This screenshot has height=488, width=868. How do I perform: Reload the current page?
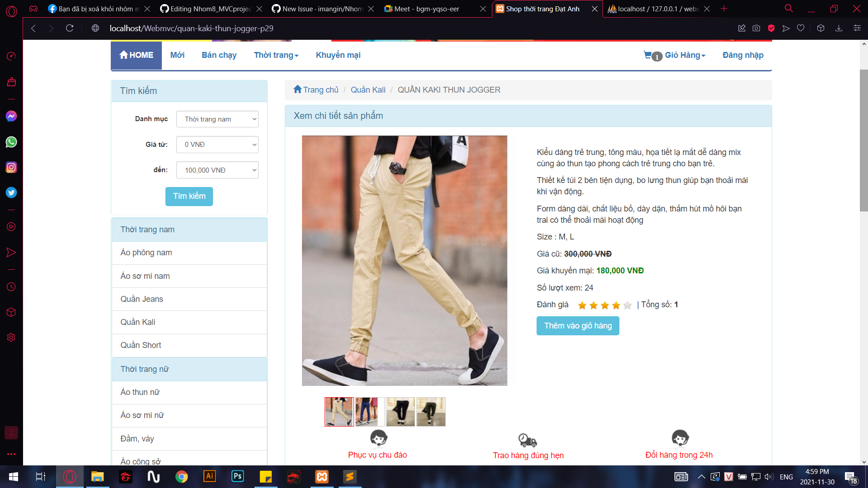tap(70, 28)
